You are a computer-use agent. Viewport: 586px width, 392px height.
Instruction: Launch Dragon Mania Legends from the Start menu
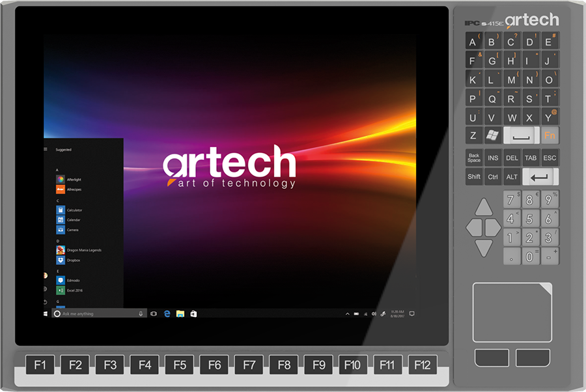click(x=79, y=250)
